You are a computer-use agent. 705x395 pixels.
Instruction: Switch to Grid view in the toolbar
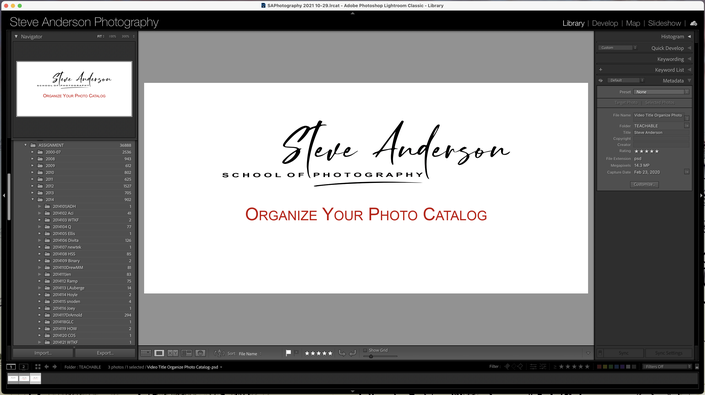[146, 353]
